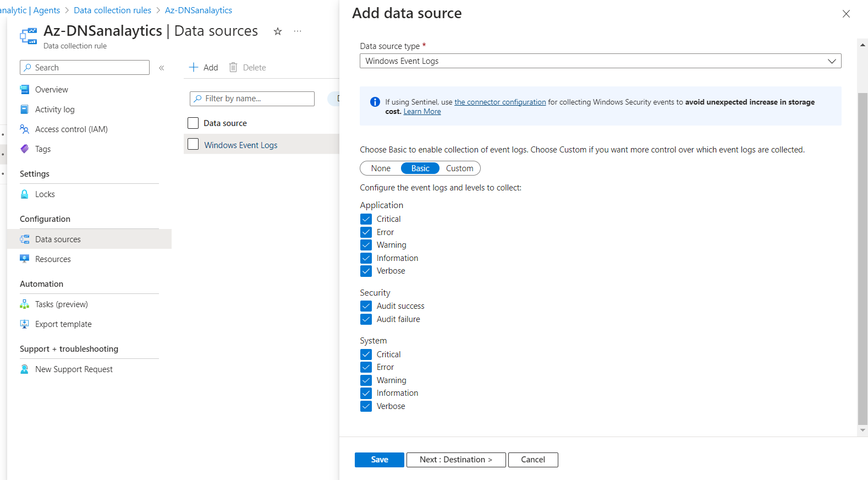Click Next : Destination button
Image resolution: width=868 pixels, height=480 pixels.
pyautogui.click(x=456, y=460)
